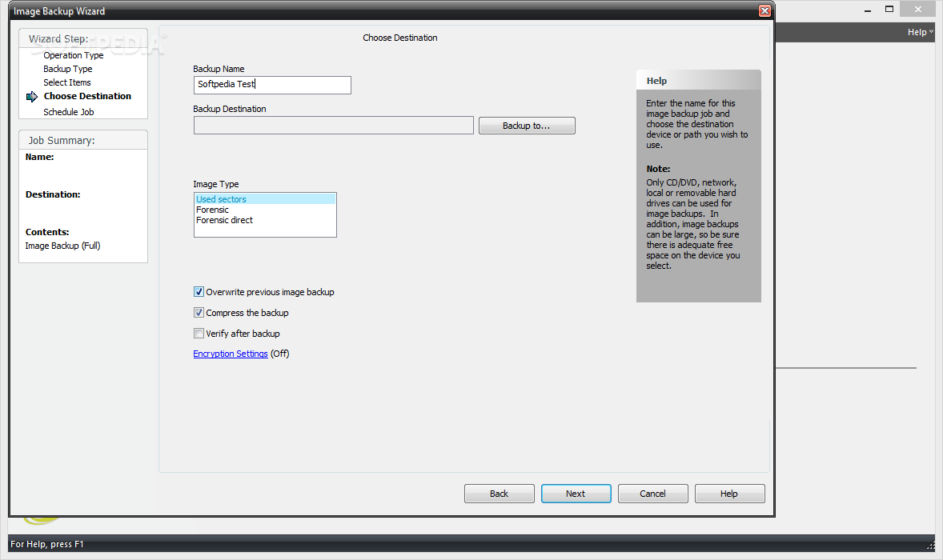The image size is (943, 560).
Task: Click the Backup Destination path field
Action: coord(334,126)
